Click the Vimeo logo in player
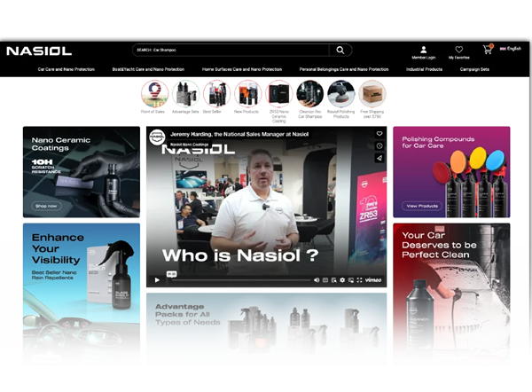 coord(373,280)
